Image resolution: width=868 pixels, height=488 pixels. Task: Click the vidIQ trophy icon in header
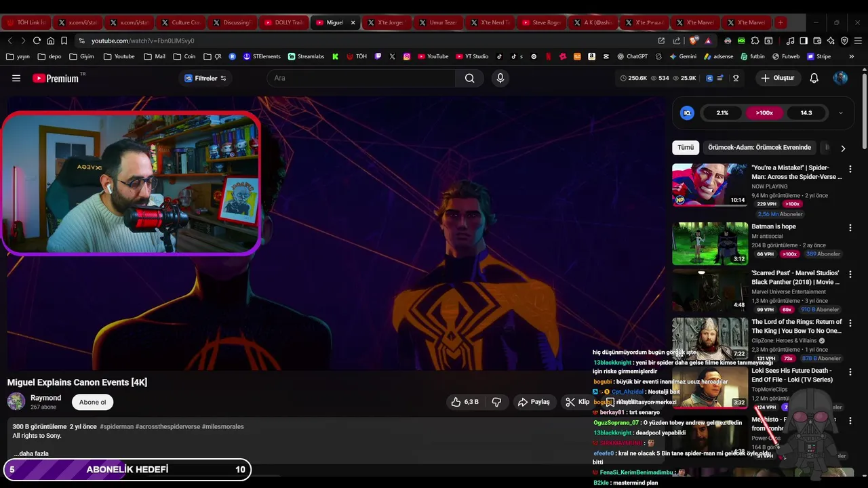click(x=736, y=78)
